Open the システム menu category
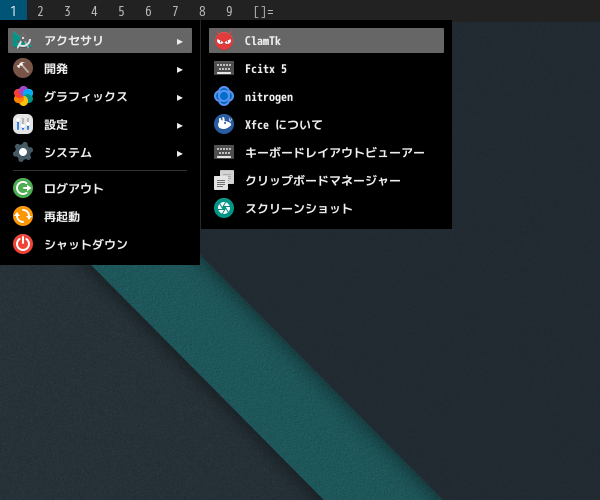The image size is (600, 500). [x=100, y=152]
